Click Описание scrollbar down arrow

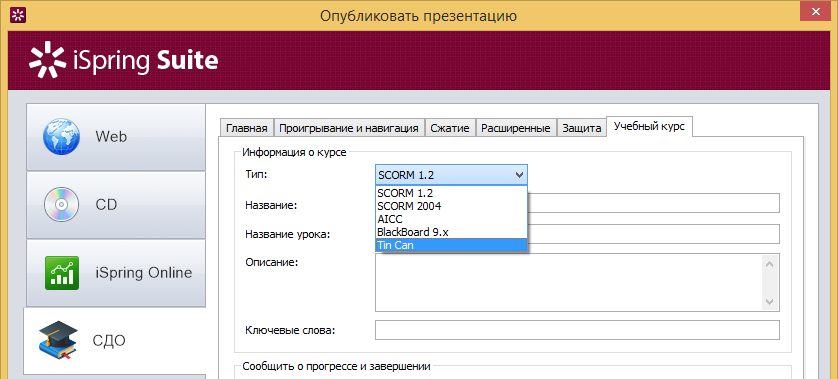point(770,302)
